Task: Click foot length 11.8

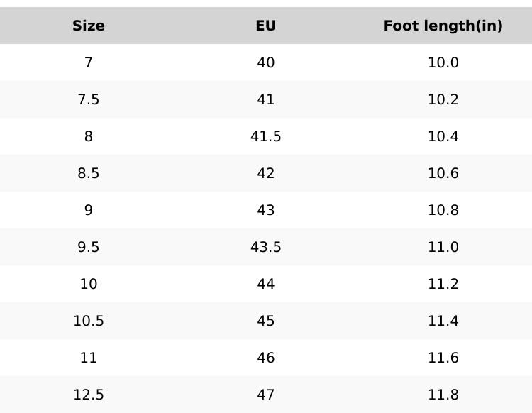Action: tap(443, 395)
